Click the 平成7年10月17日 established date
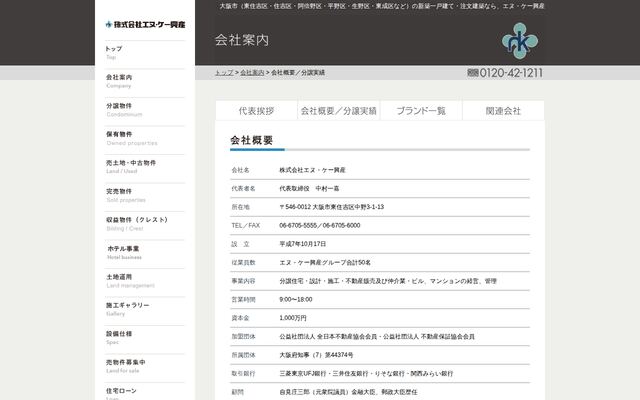Viewport: 640px width, 400px height. click(302, 244)
